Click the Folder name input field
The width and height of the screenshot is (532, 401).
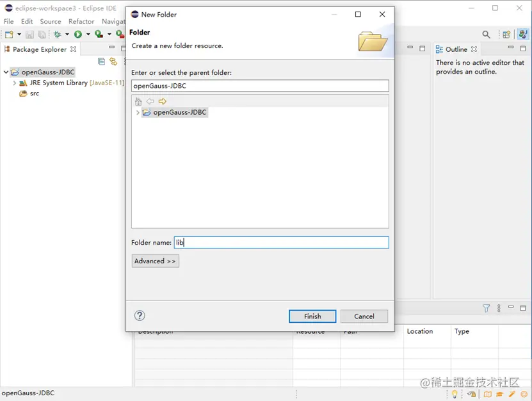281,242
